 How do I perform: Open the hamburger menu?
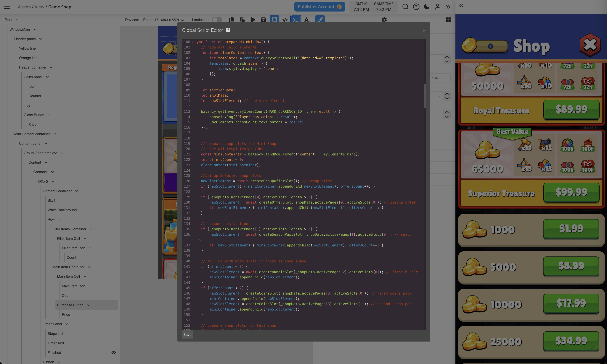tap(7, 7)
